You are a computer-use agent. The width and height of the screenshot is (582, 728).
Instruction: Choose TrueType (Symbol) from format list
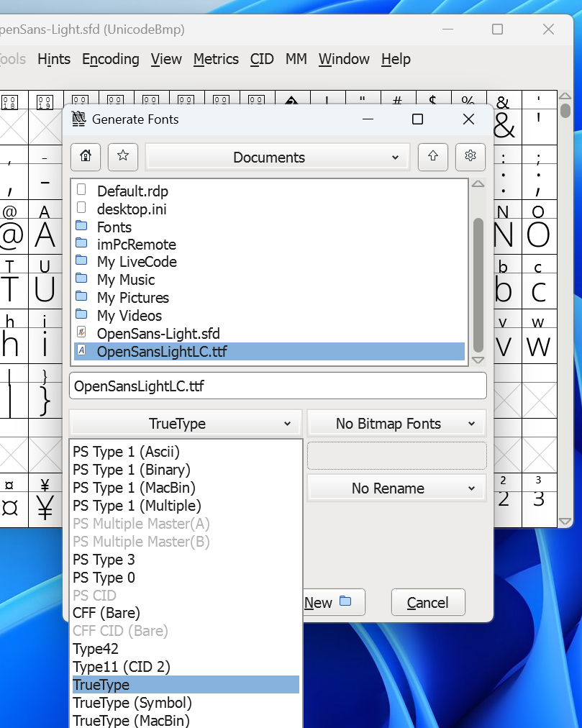[x=132, y=703]
